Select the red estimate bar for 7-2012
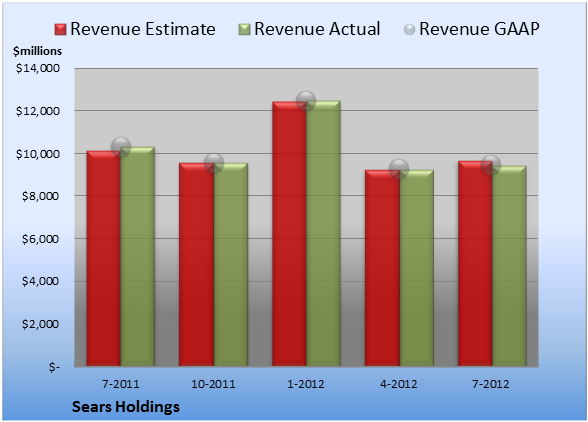Viewport: 588px width, 422px height. coord(475,264)
